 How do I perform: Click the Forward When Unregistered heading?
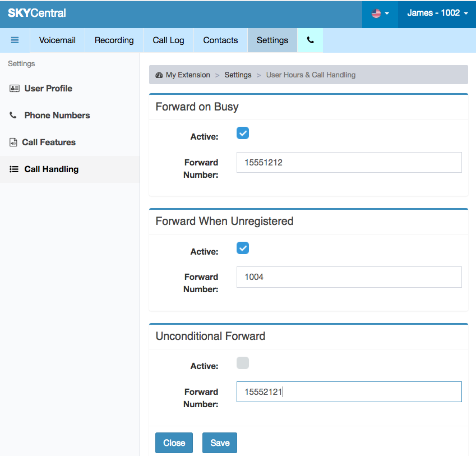click(x=224, y=222)
